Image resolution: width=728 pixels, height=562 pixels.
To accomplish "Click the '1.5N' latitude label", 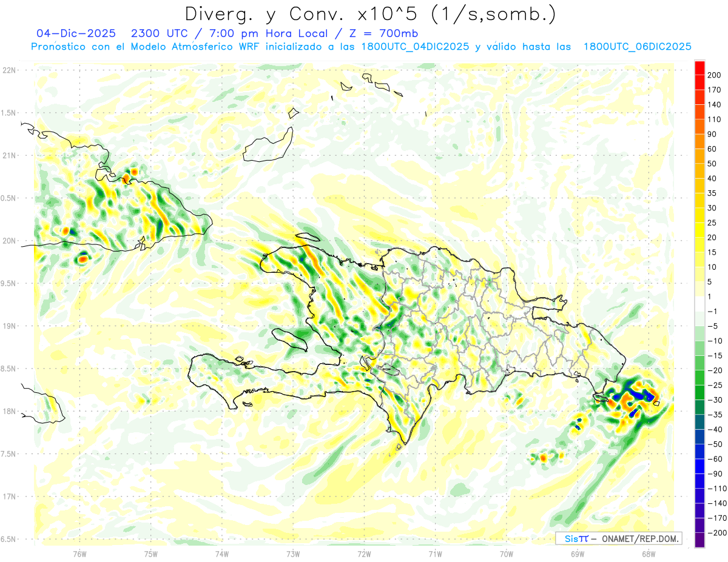I will (x=8, y=113).
